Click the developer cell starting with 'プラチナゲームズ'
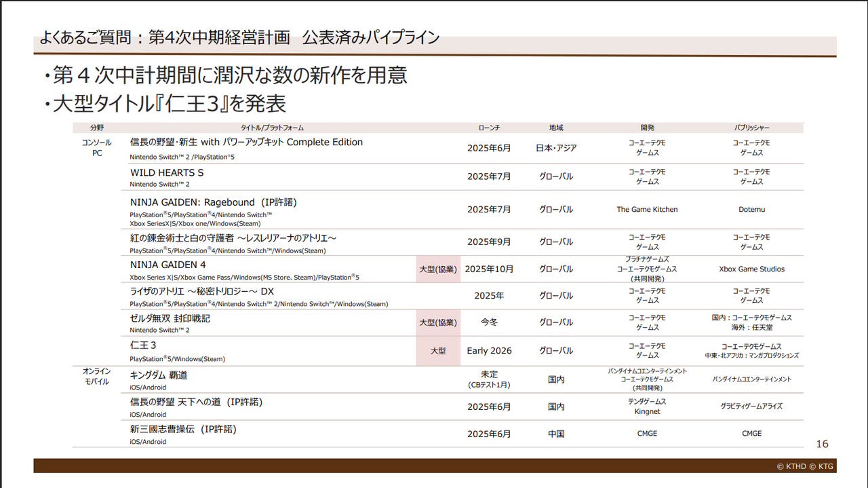Viewport: 868px width, 488px height. click(x=647, y=269)
